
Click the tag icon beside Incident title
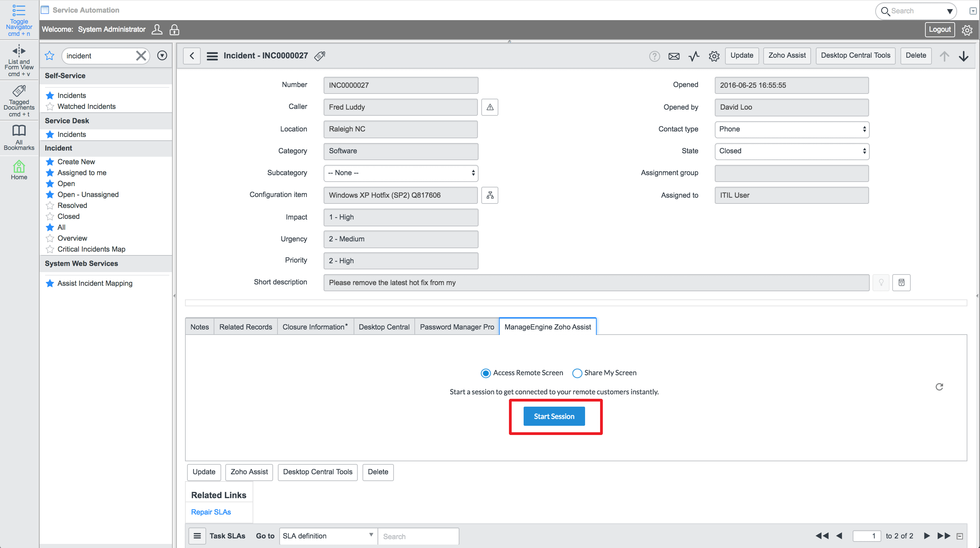click(x=319, y=56)
